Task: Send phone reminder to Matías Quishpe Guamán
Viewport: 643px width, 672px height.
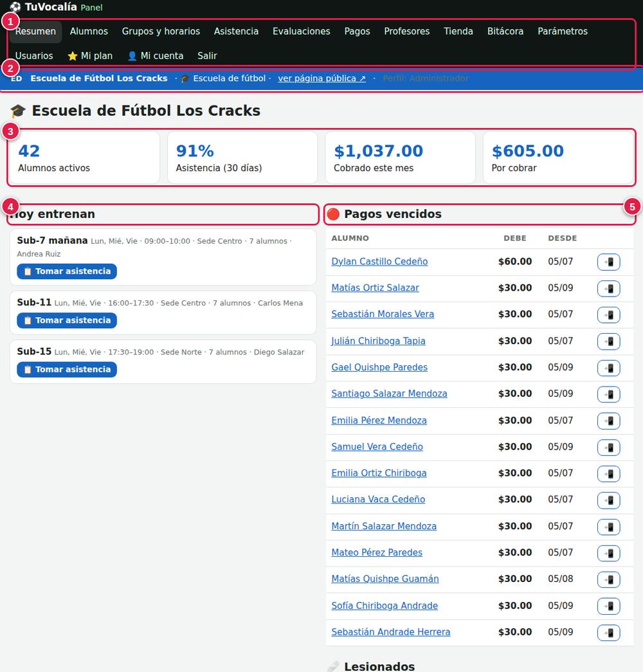Action: [609, 579]
